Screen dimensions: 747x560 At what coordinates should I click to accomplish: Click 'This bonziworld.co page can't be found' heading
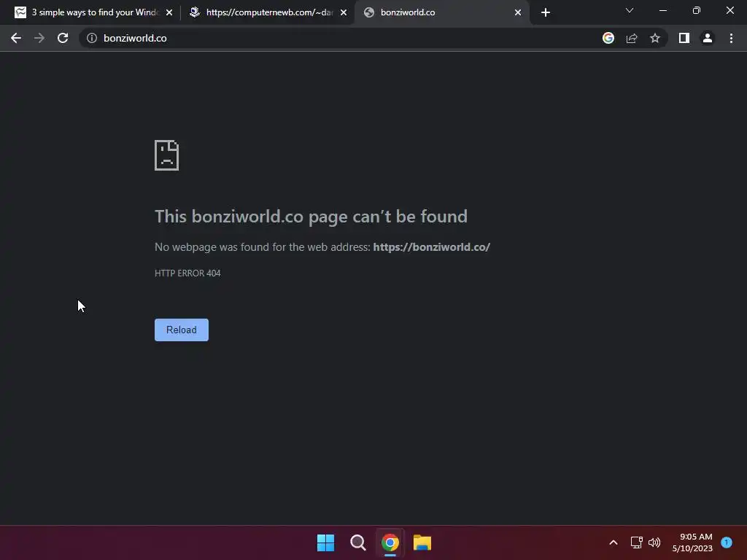[x=311, y=217]
